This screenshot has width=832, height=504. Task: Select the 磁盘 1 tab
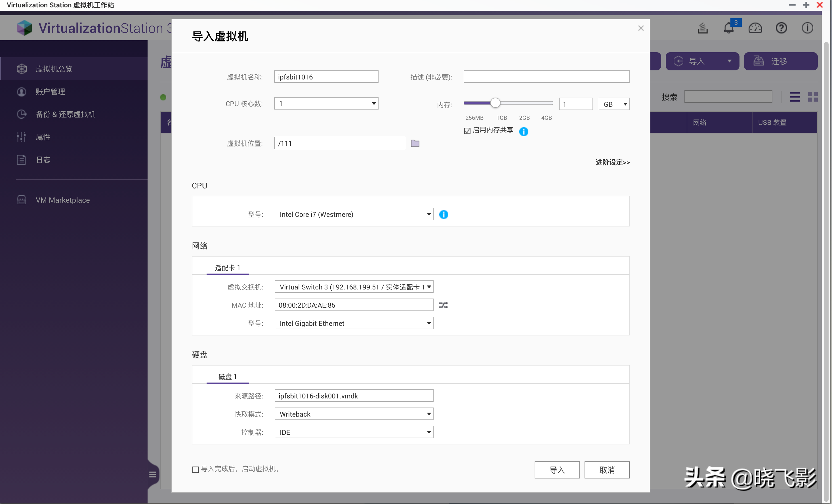[x=228, y=377]
